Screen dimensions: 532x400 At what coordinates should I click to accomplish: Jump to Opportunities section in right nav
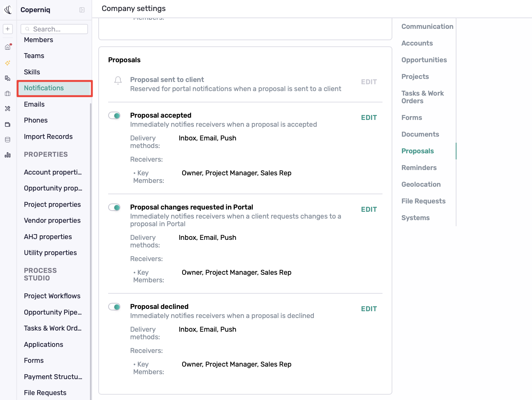[424, 60]
